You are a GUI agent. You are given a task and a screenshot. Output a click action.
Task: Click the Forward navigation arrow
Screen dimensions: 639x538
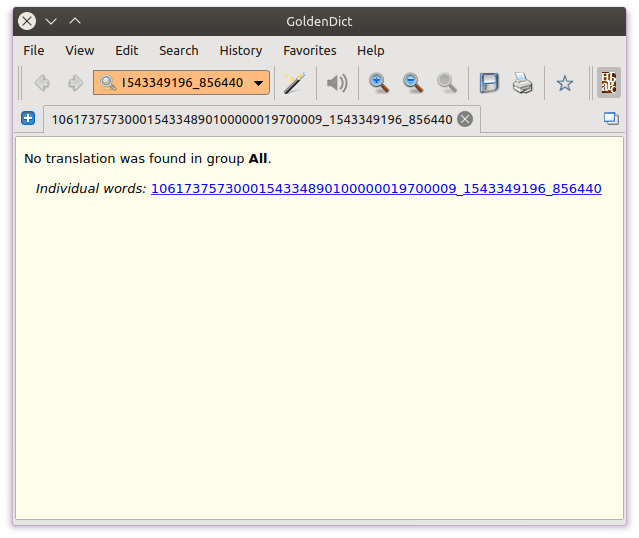[74, 83]
